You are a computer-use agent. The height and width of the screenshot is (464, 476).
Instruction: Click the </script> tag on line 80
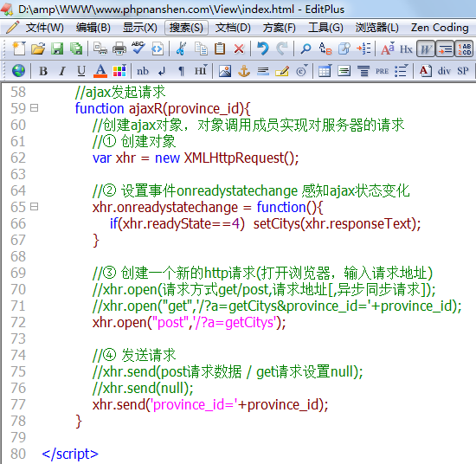pos(70,454)
